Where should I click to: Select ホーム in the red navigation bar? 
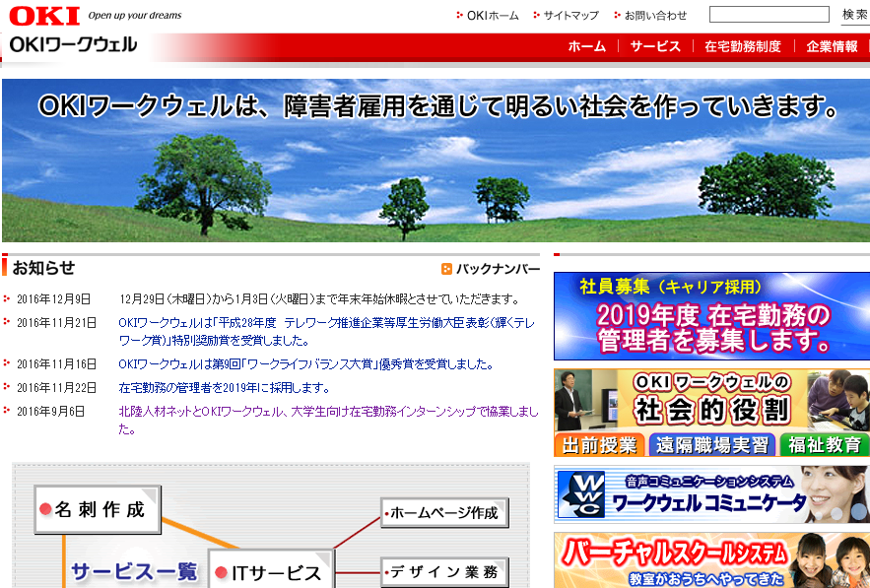click(586, 46)
